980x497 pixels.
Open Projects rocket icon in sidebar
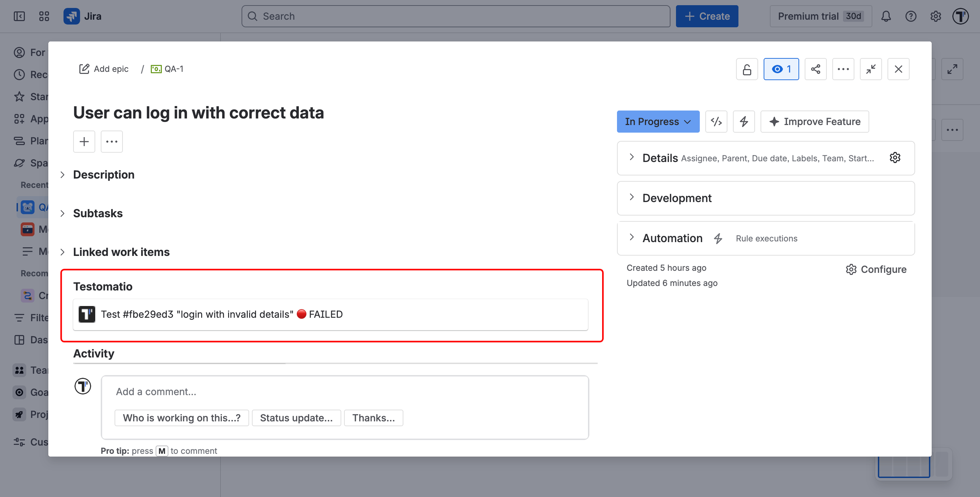[x=19, y=414]
